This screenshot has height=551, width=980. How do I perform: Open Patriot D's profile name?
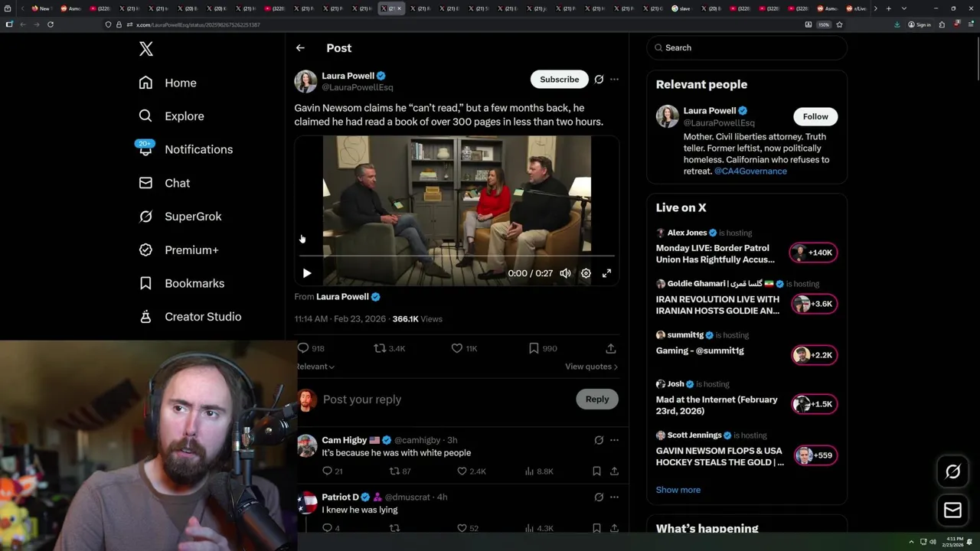click(340, 497)
